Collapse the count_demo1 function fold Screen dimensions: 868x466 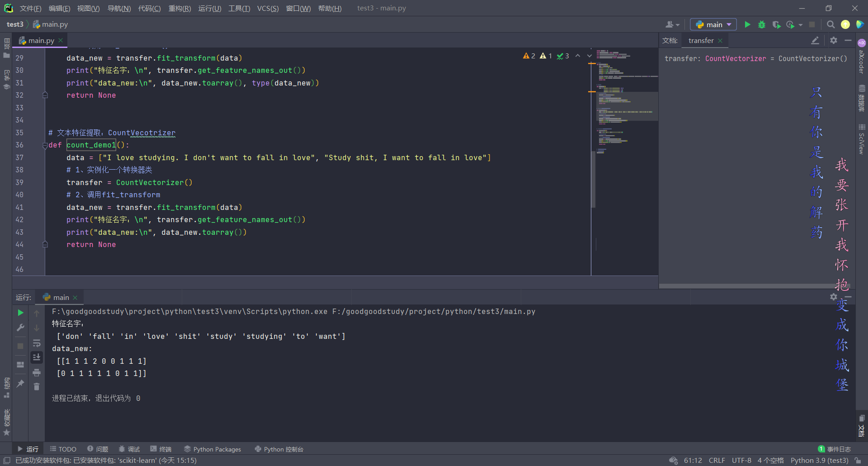pyautogui.click(x=45, y=145)
